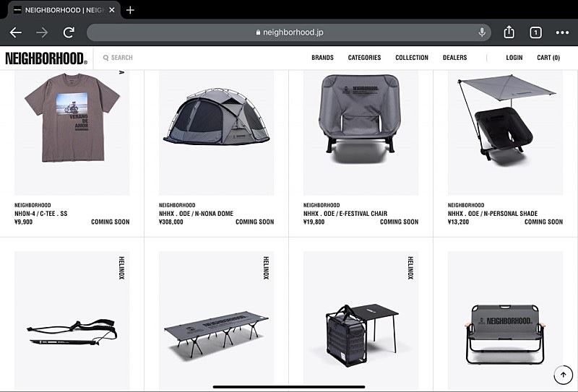Click HELINOX tag on the table card

tap(410, 268)
